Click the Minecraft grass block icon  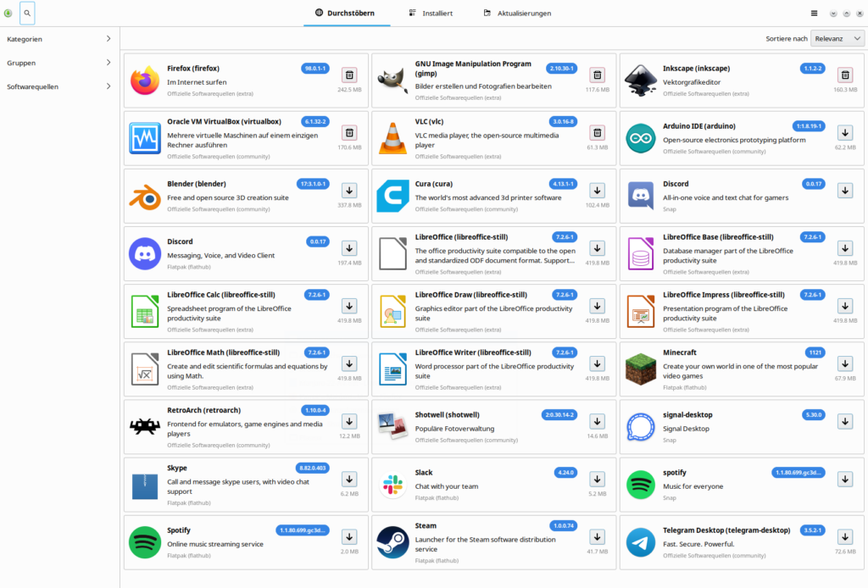point(641,369)
